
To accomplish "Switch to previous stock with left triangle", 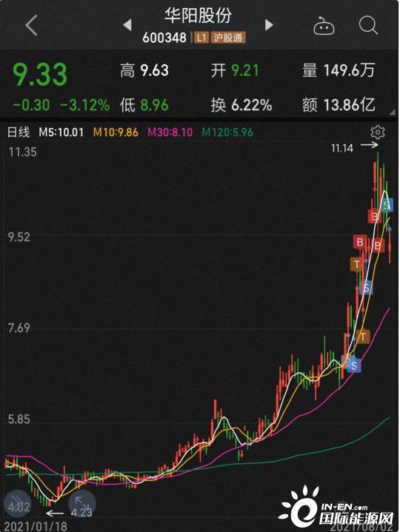I will coord(127,24).
